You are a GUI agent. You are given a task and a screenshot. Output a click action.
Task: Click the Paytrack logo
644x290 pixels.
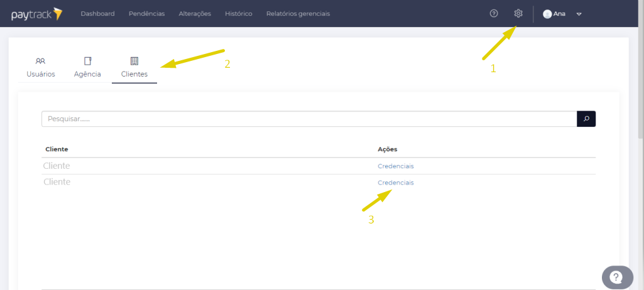tap(36, 14)
